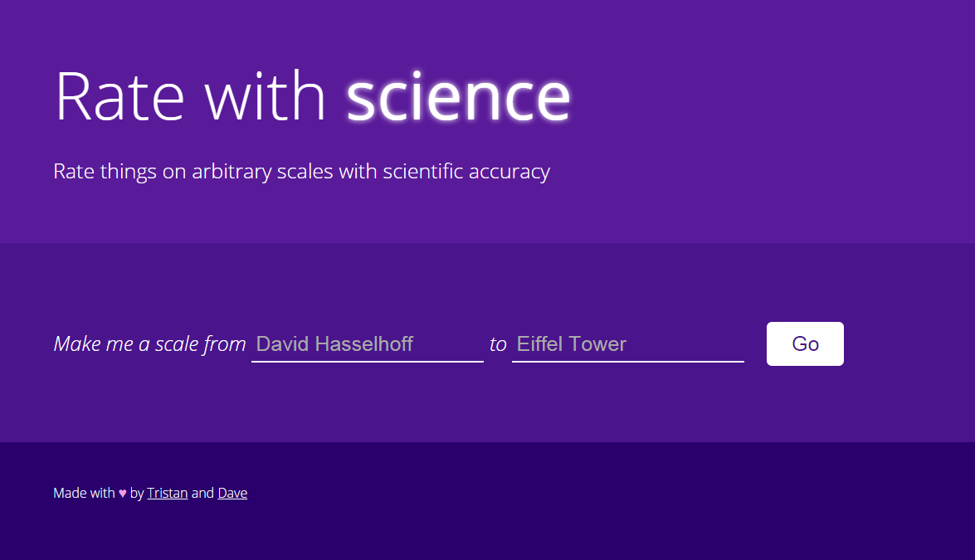
Task: Open Dave's link in the footer
Action: [232, 493]
